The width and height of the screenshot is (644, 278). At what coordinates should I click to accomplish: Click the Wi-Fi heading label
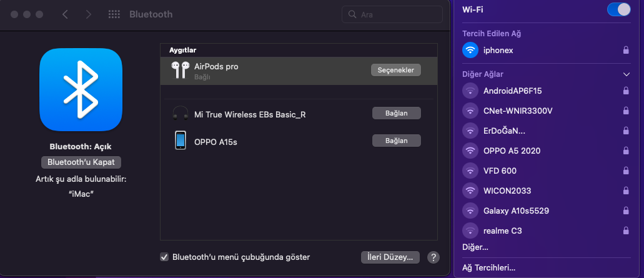tap(473, 9)
